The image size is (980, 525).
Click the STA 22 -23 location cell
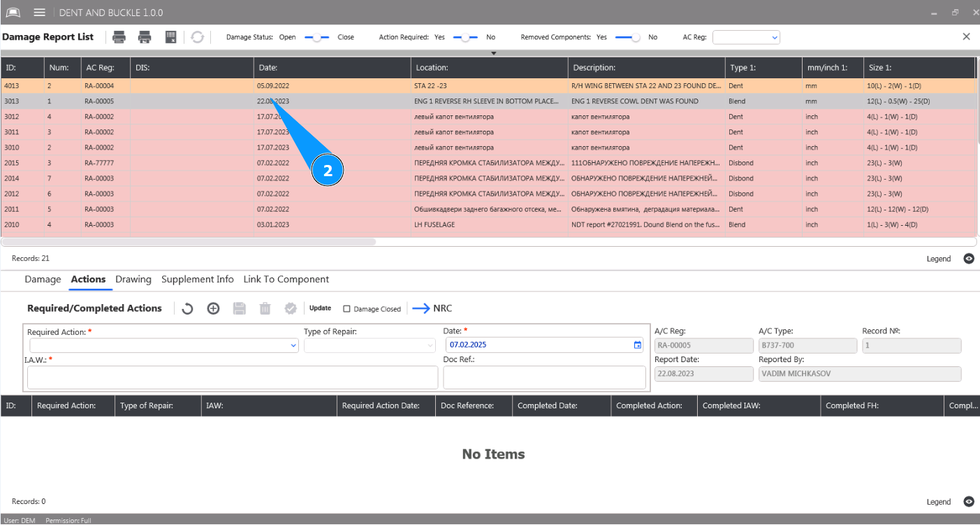click(x=490, y=86)
